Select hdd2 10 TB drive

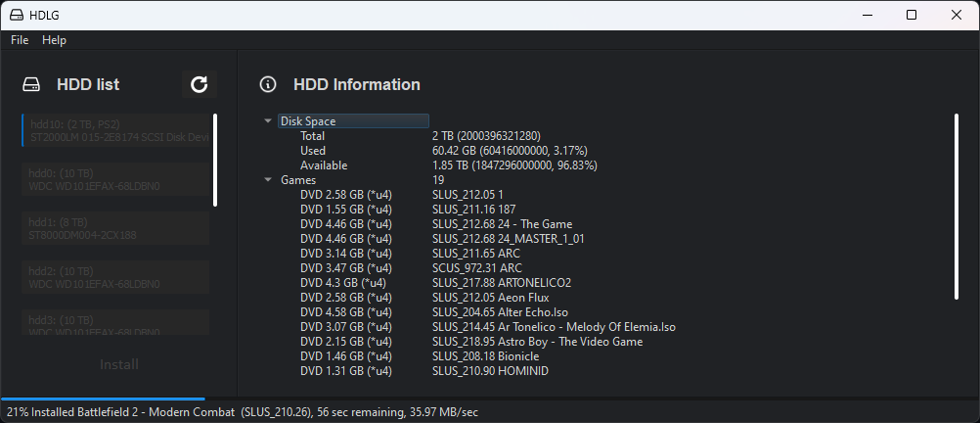click(115, 276)
